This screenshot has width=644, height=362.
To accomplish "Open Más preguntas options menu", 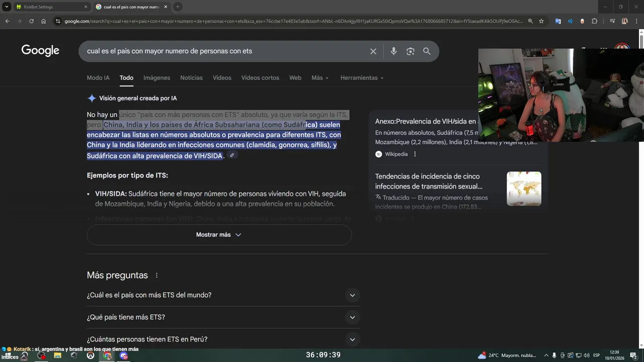I will point(156,276).
